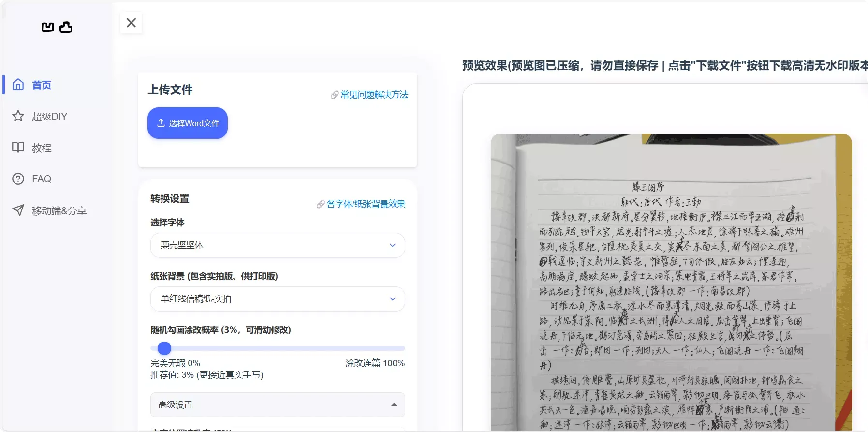
Task: Click the upload arrow icon on button
Action: pos(161,123)
